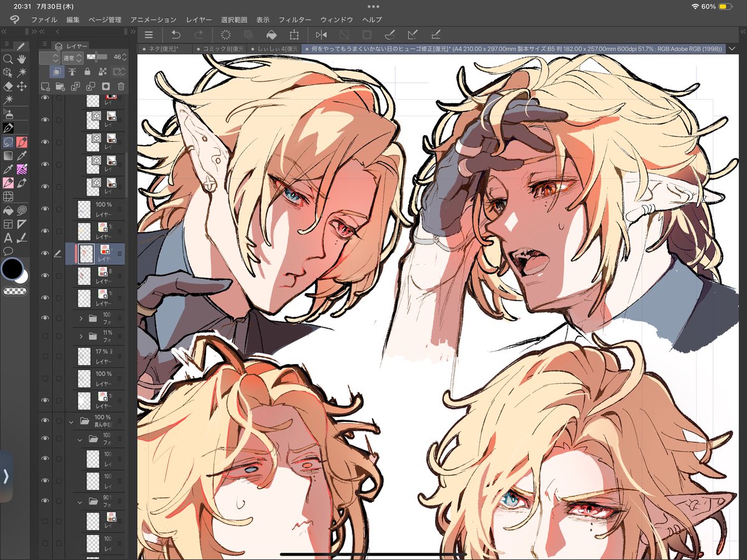Switch to the しぃしぃ4 canvas tab
The height and width of the screenshot is (560, 747).
[x=274, y=49]
